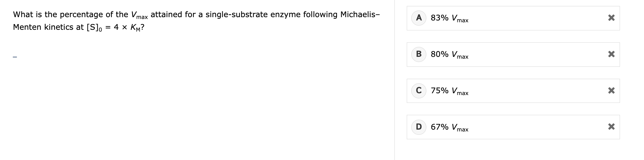Select the circled letter A choice
This screenshot has width=644, height=160.
pyautogui.click(x=419, y=18)
